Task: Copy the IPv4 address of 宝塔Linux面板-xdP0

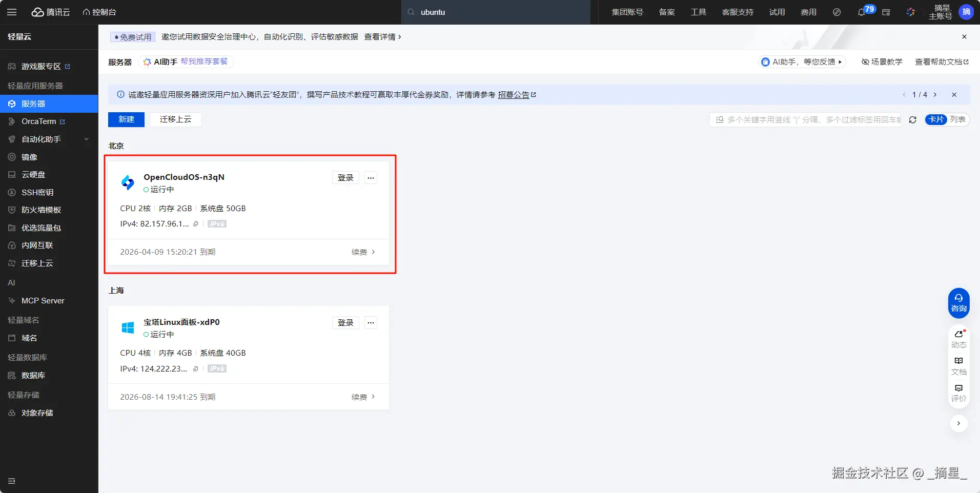Action: pyautogui.click(x=196, y=368)
